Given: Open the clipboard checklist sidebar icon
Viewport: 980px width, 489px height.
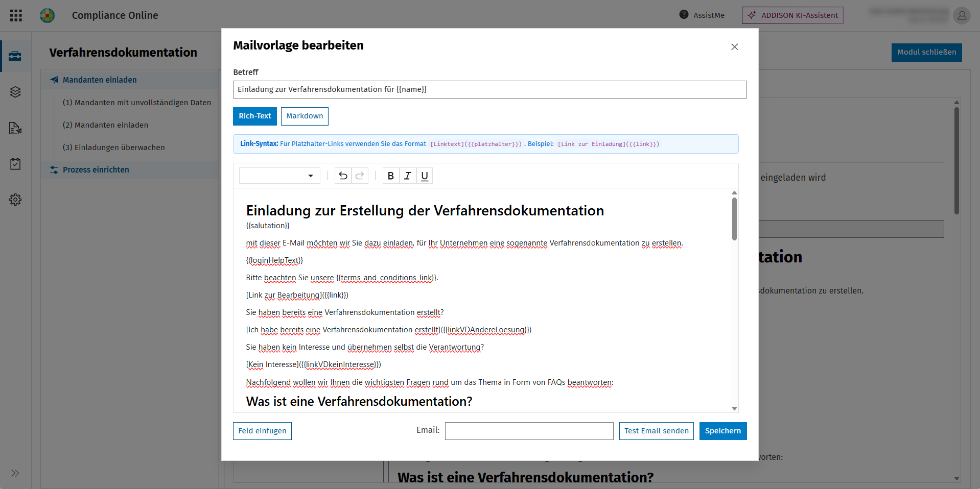Looking at the screenshot, I should point(15,164).
